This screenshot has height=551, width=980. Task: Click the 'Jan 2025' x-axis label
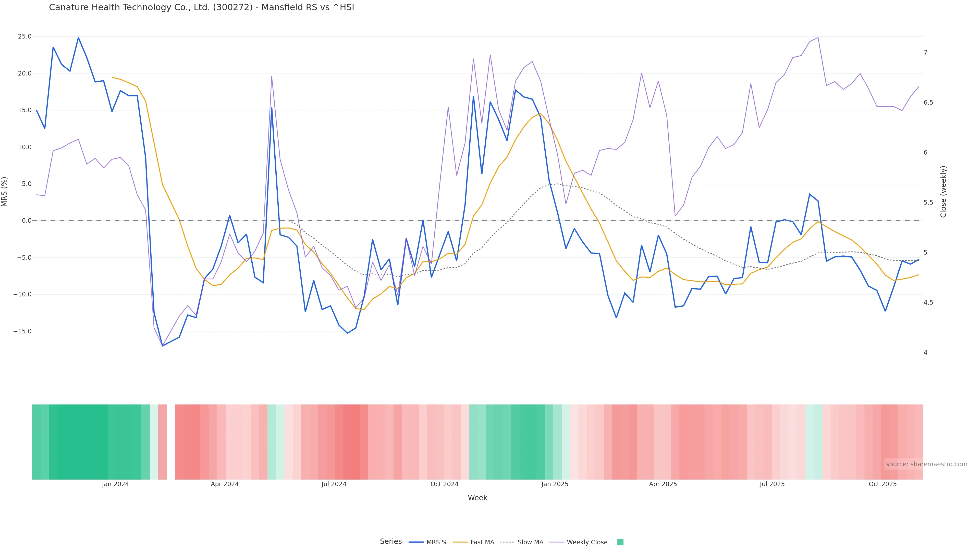[555, 484]
